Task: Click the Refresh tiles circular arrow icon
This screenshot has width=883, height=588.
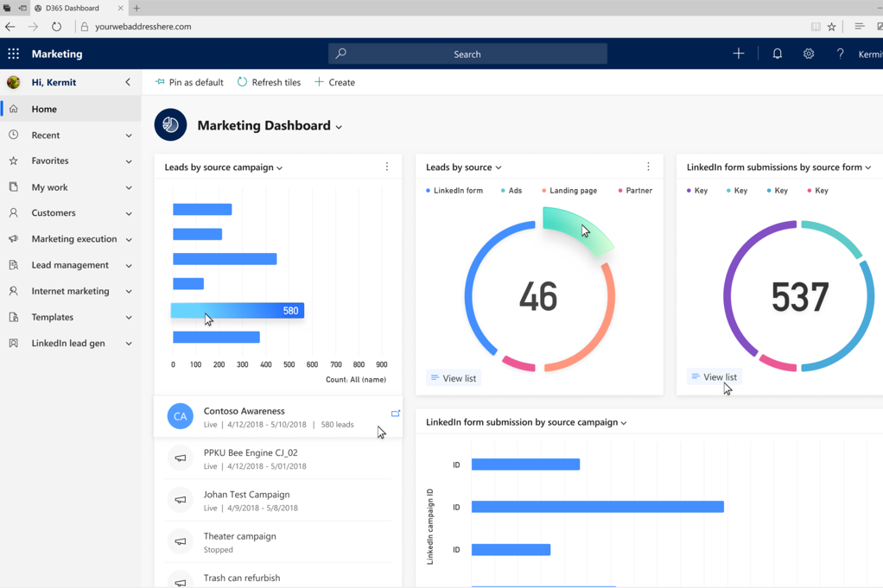Action: tap(242, 81)
